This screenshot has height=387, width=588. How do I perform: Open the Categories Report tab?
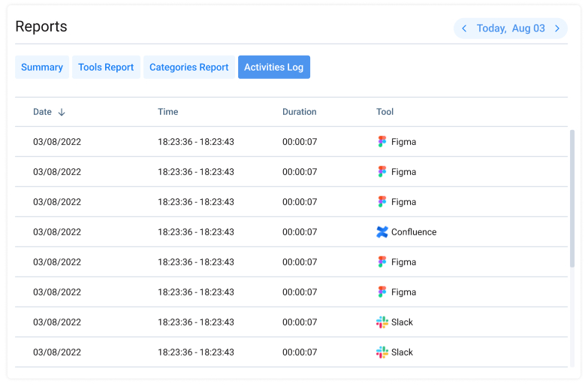189,67
